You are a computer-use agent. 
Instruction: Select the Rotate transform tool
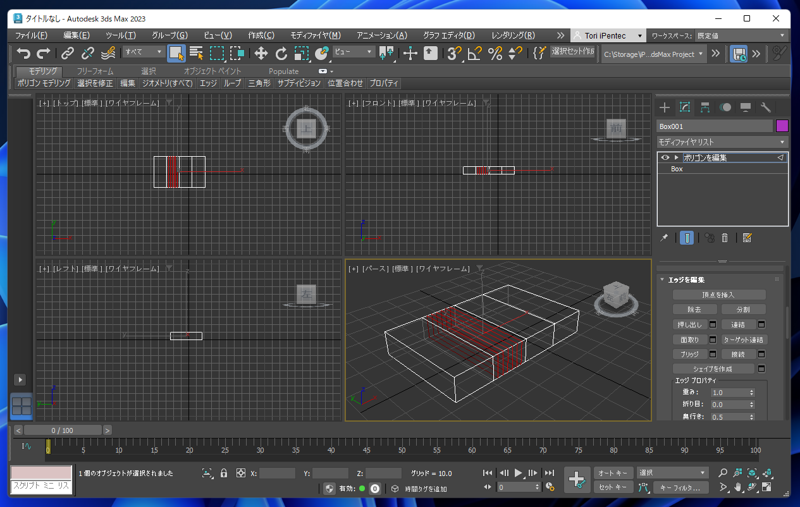coord(281,53)
